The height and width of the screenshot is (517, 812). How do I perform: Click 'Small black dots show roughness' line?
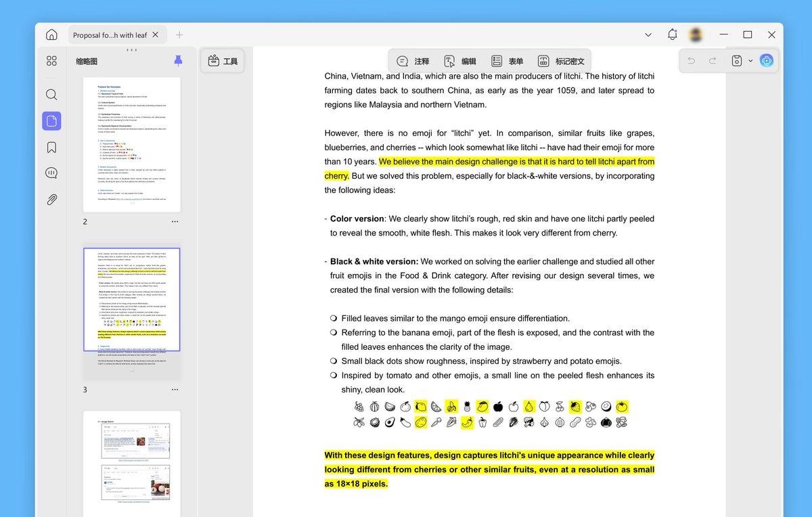[481, 361]
